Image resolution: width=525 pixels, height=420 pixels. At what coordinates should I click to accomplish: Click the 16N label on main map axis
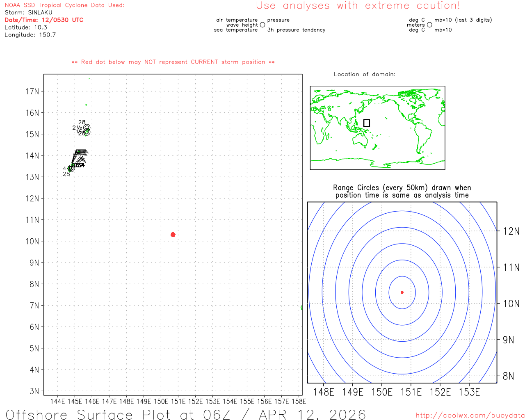(32, 113)
